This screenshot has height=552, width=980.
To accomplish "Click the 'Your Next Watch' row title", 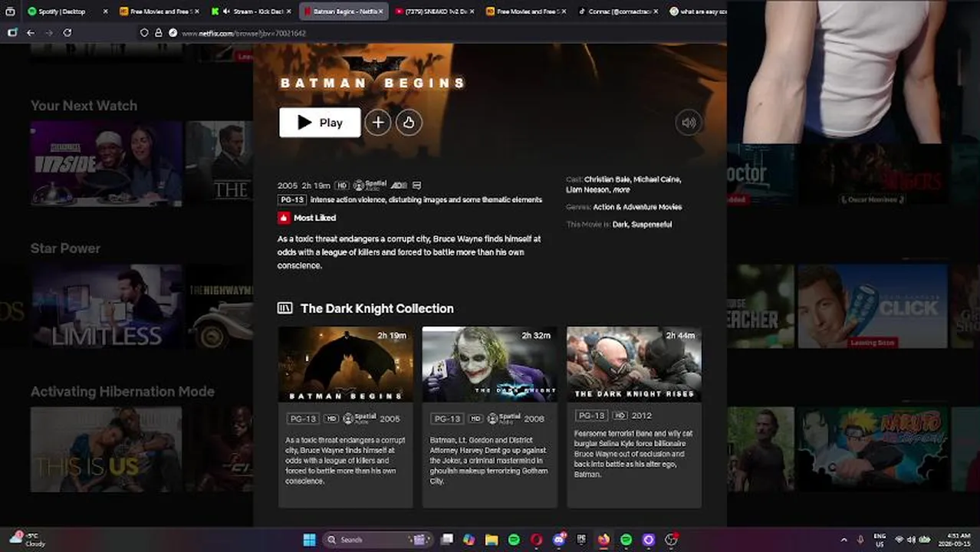I will point(84,106).
